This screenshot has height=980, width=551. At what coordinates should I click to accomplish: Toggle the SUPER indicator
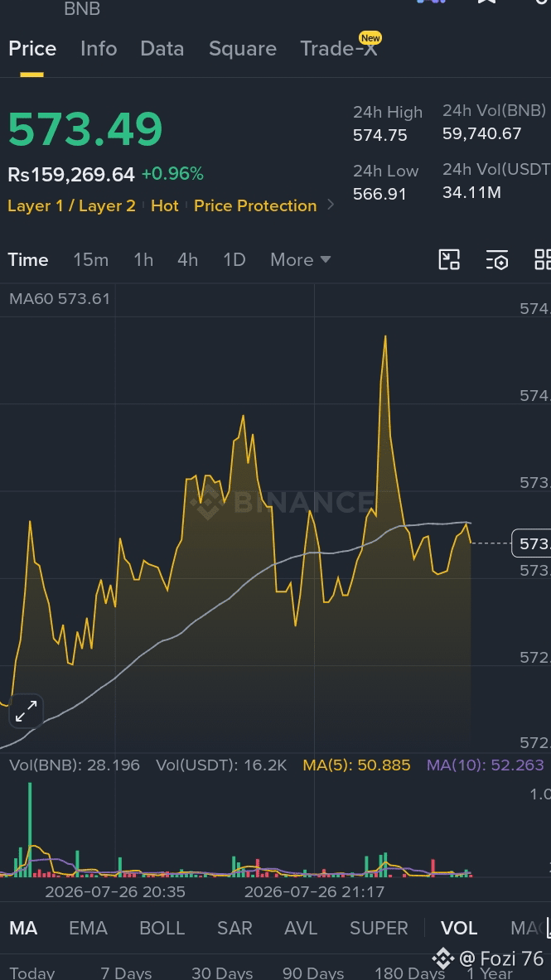click(379, 928)
